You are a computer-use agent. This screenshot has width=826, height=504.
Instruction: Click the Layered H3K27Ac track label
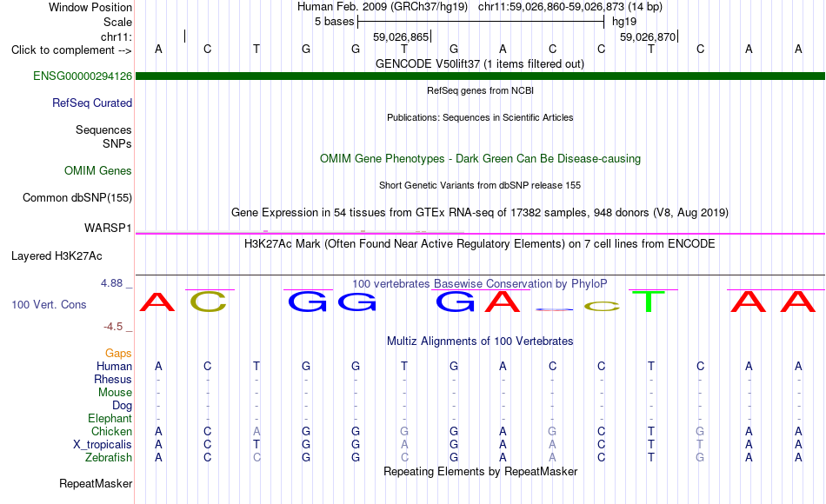57,256
